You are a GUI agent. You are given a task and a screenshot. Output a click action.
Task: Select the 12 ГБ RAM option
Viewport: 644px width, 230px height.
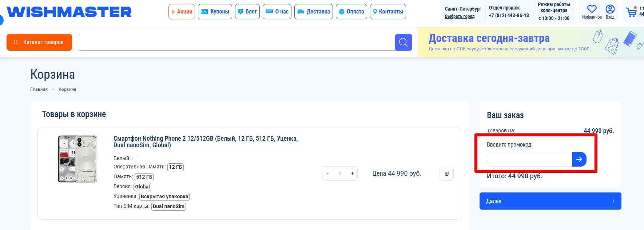(x=175, y=167)
